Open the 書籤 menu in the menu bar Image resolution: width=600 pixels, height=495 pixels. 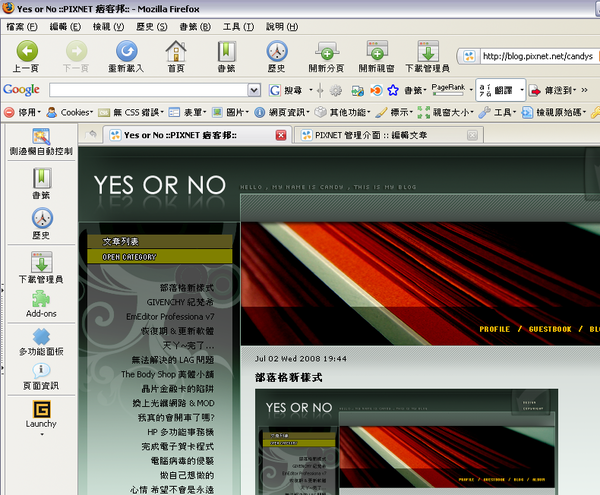coord(195,27)
